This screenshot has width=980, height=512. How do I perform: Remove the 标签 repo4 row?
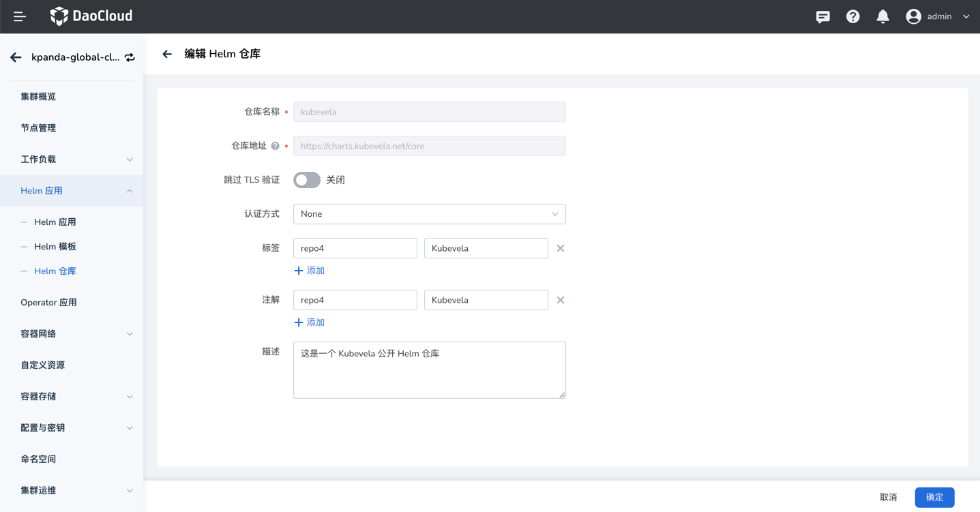pyautogui.click(x=560, y=248)
